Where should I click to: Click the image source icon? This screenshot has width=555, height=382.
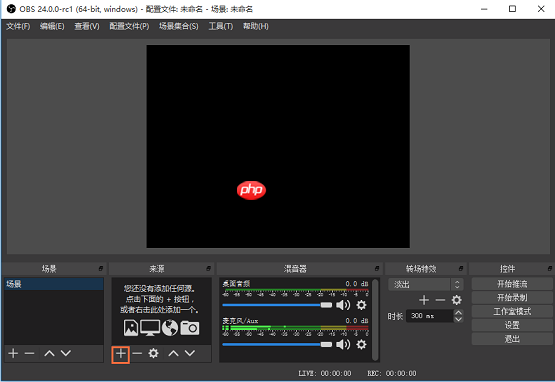[131, 328]
